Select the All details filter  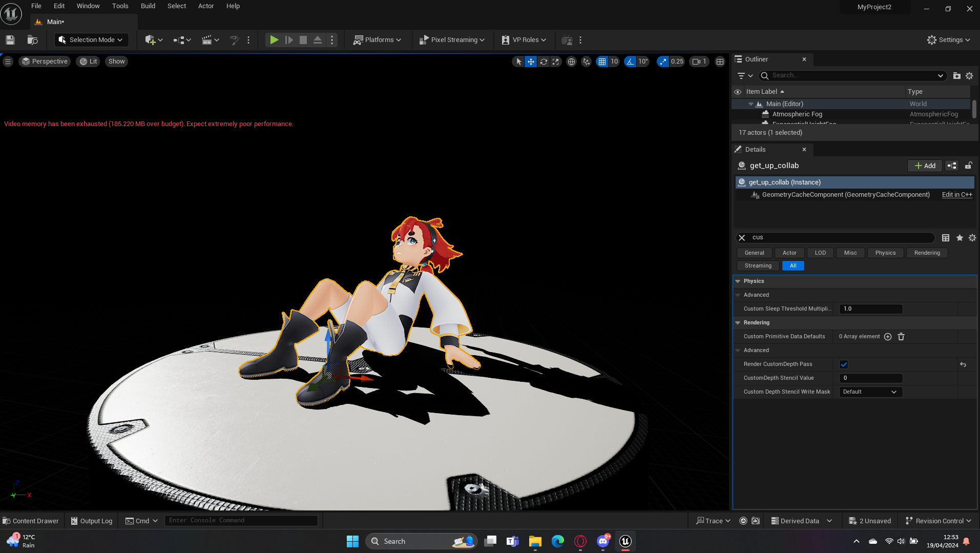click(793, 265)
